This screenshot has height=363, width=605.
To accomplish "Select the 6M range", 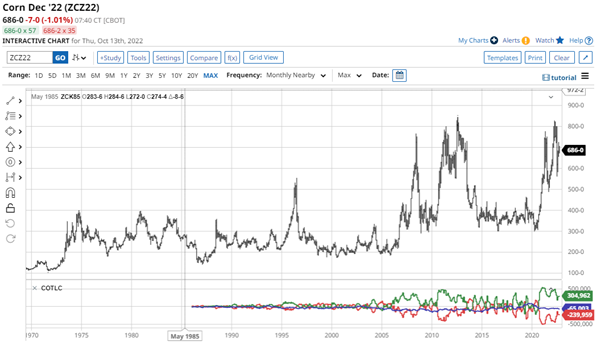I will 95,76.
